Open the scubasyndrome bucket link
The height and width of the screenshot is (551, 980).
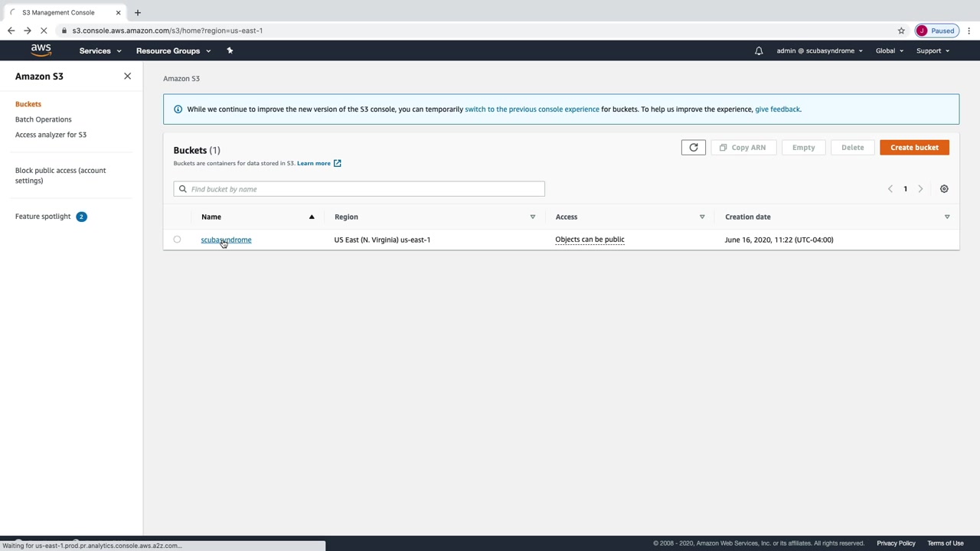(226, 240)
